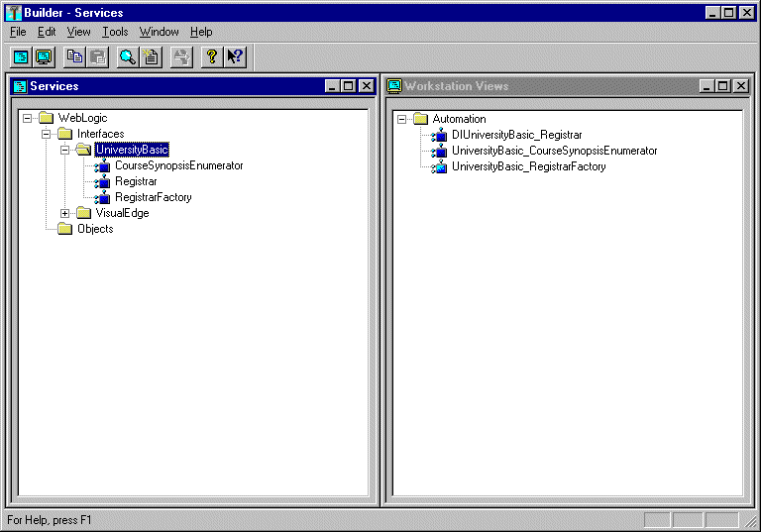This screenshot has width=761, height=532.
Task: Click the VisualEdge folder icon
Action: [x=84, y=213]
